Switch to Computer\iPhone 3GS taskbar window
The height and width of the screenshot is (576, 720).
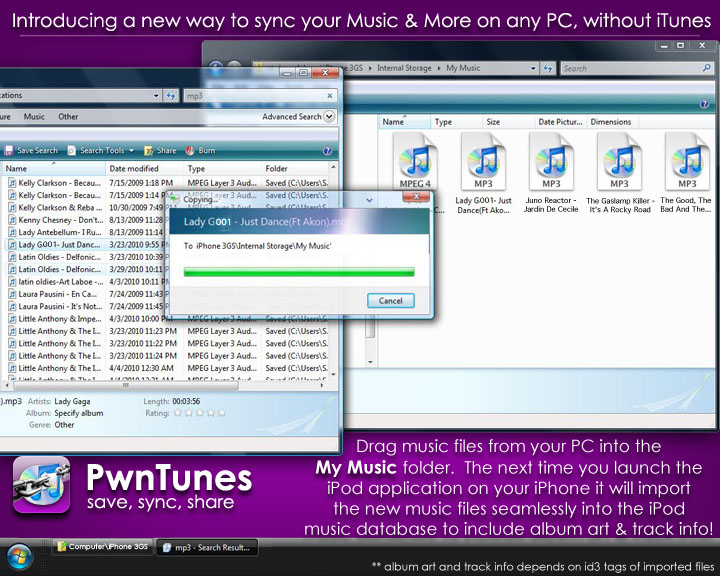101,547
